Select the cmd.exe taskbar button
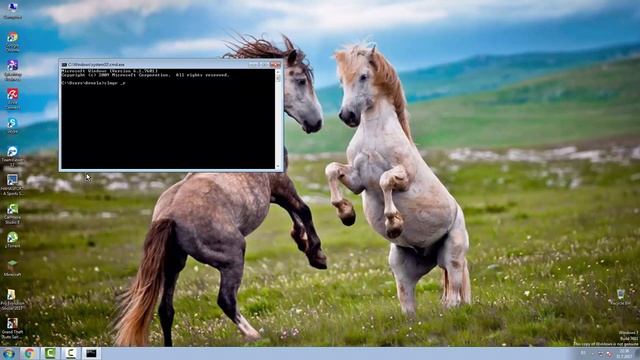640x360 pixels. point(91,353)
